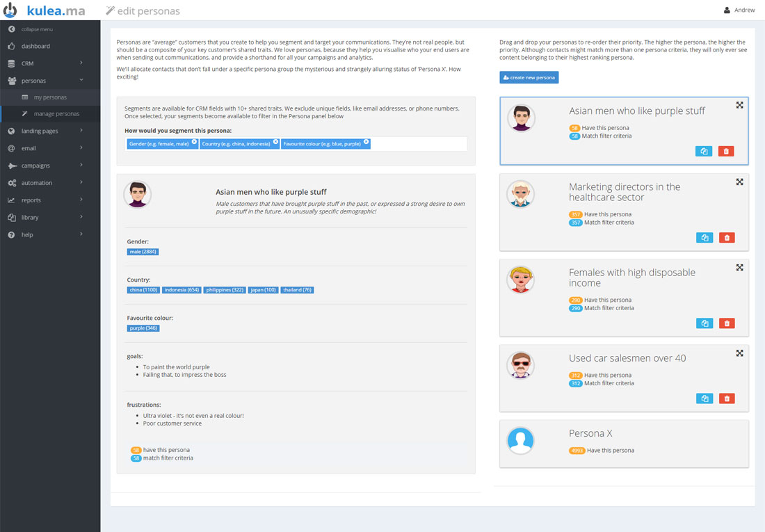
Task: Duplicate the Marketing directors persona
Action: pyautogui.click(x=704, y=238)
